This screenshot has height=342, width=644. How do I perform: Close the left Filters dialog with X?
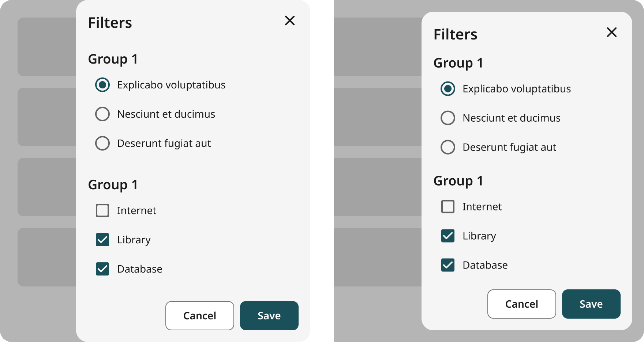tap(290, 20)
